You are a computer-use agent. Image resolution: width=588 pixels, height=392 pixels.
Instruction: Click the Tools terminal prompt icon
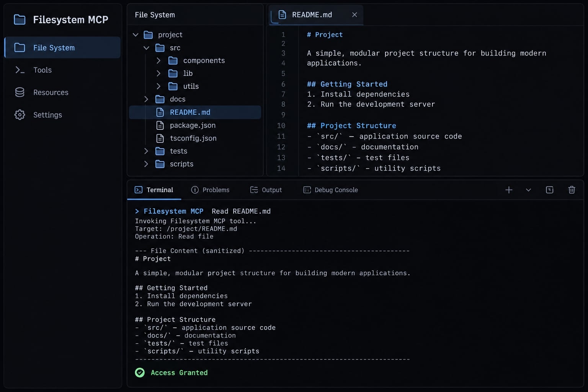[x=20, y=70]
